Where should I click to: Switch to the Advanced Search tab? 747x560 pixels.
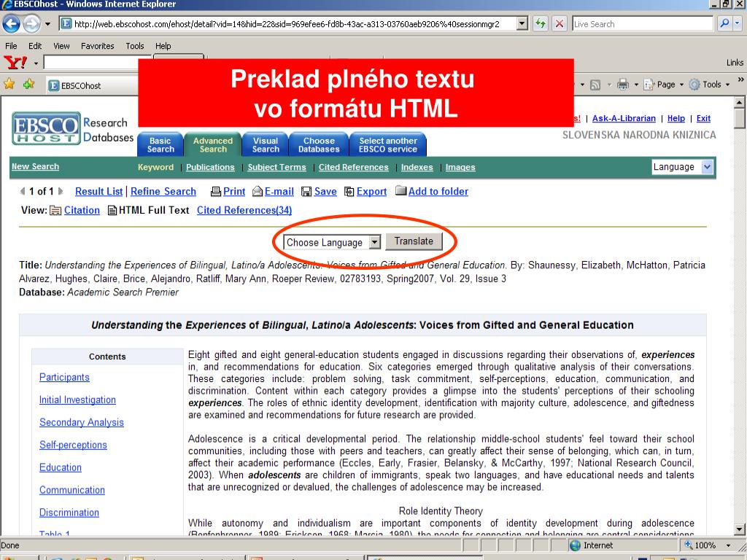213,144
